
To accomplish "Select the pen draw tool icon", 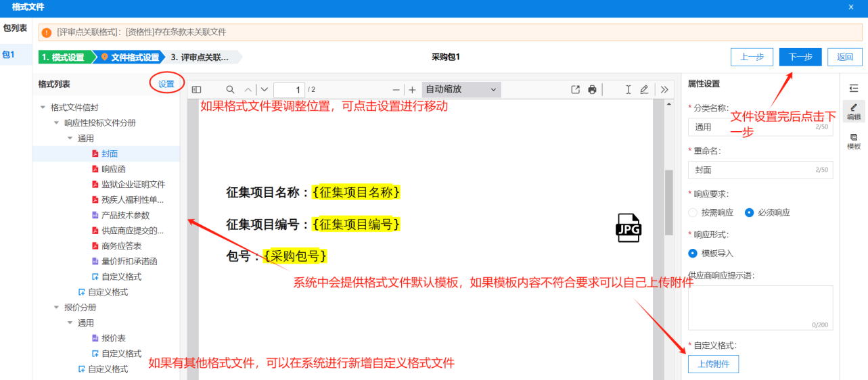I will click(x=644, y=89).
